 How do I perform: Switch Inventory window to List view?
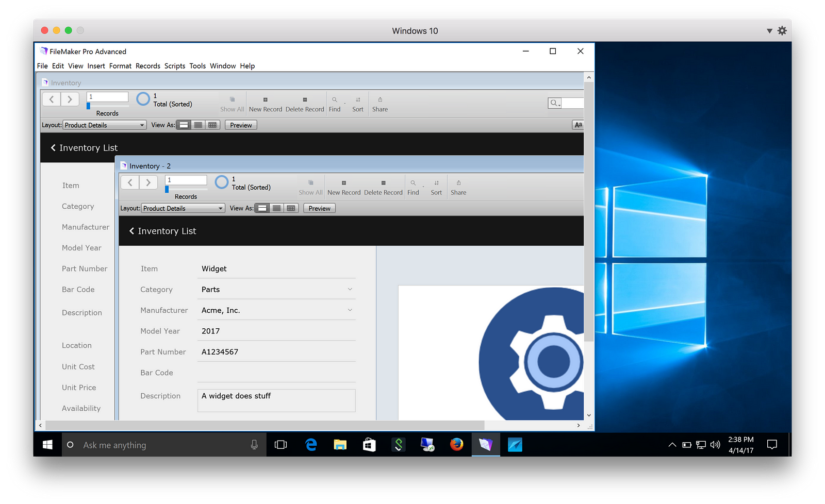[198, 125]
